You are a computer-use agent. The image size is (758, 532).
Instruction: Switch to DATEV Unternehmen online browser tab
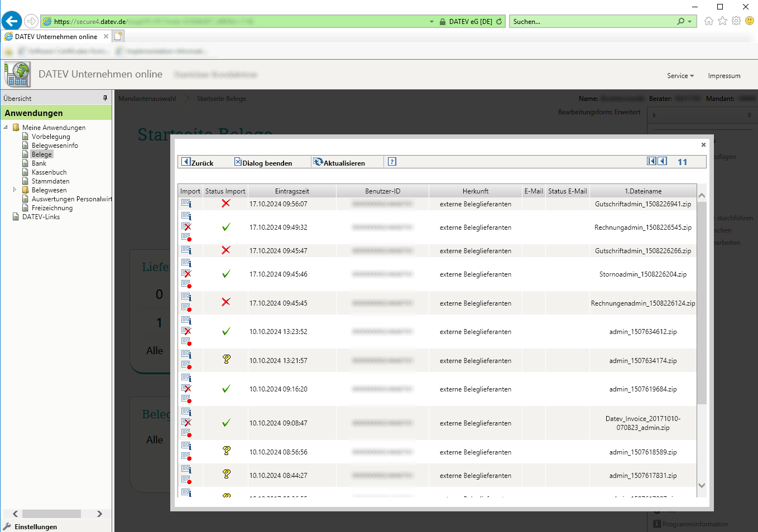coord(56,37)
